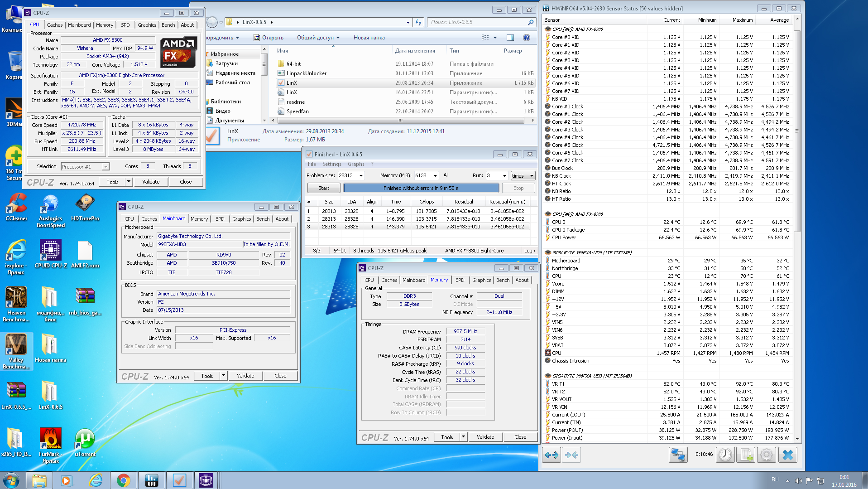Viewport: 868px width, 489px height.
Task: Open HWiNFO sensor settings gear
Action: tap(766, 455)
